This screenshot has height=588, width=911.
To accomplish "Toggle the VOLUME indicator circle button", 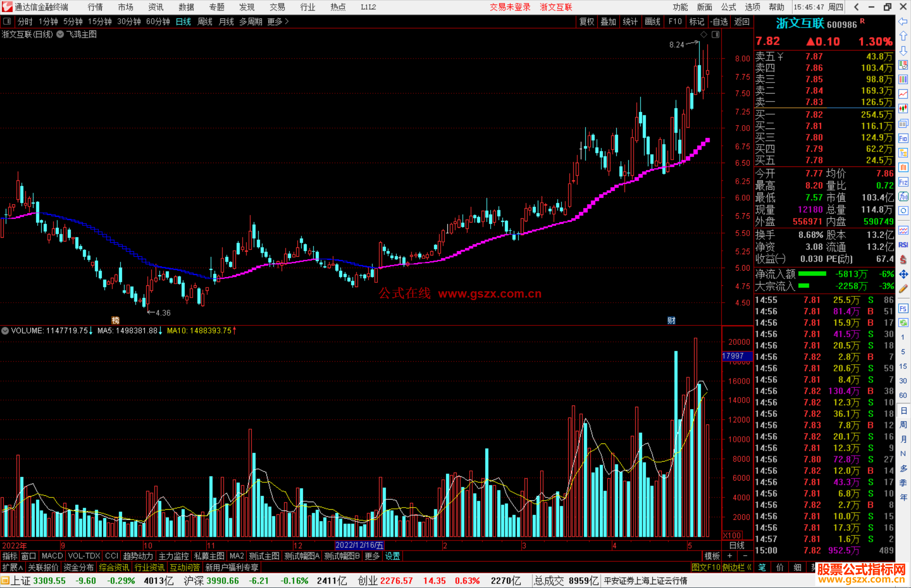I will coord(5,331).
